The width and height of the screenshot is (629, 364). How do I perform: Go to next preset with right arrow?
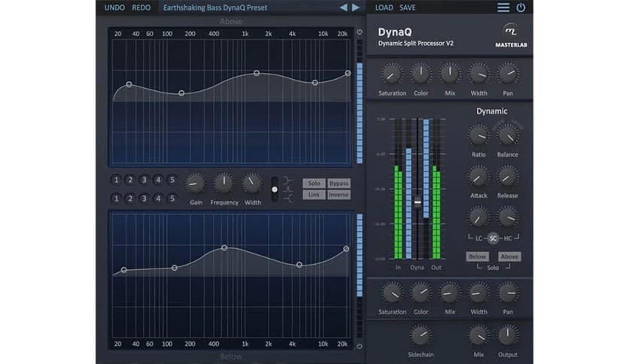[356, 8]
